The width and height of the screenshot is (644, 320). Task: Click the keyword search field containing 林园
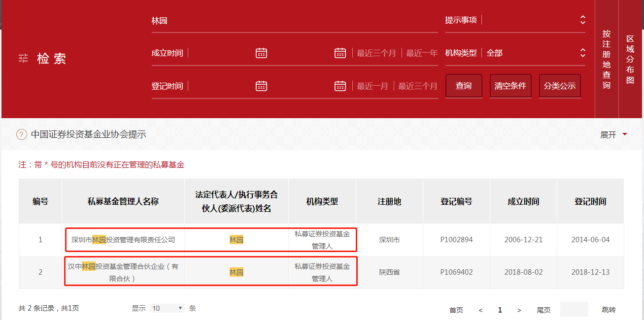point(295,21)
